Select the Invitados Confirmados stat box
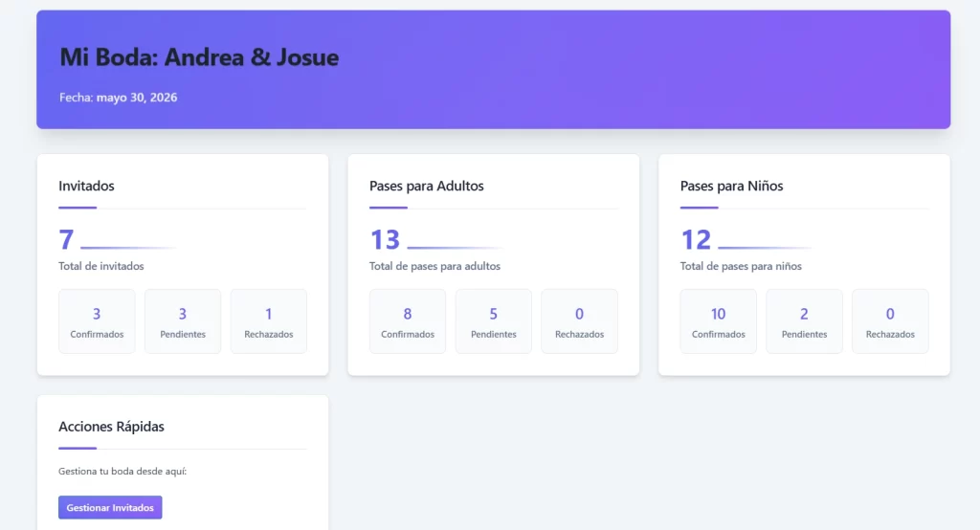The image size is (980, 530). [97, 321]
